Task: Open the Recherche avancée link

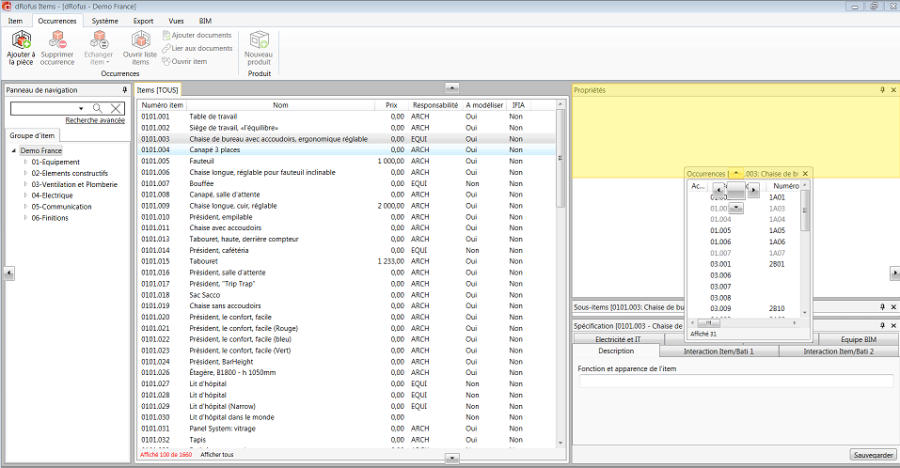Action: point(95,120)
